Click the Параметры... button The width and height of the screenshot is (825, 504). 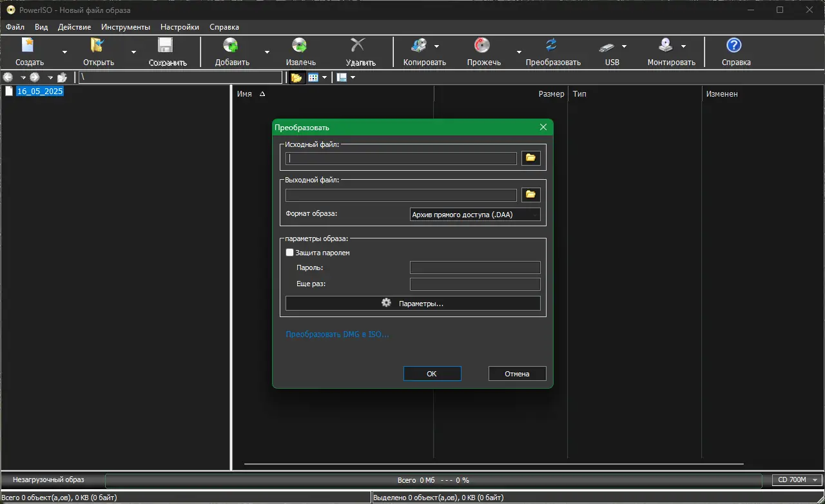point(413,304)
